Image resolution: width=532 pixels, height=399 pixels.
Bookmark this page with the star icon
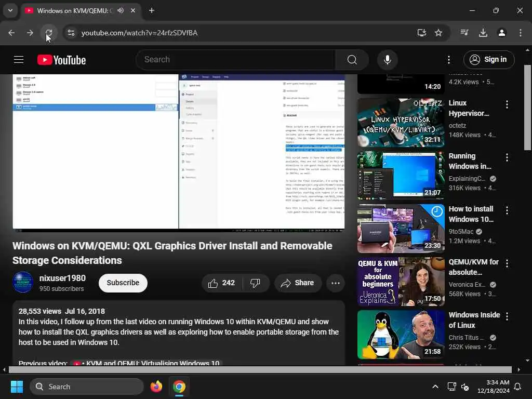(438, 33)
